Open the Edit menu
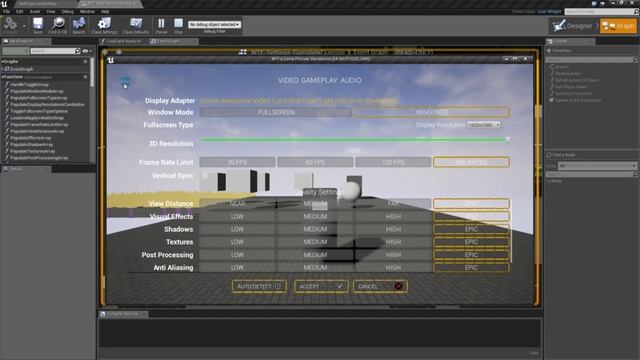Screen dimensions: 640x360 20,11
